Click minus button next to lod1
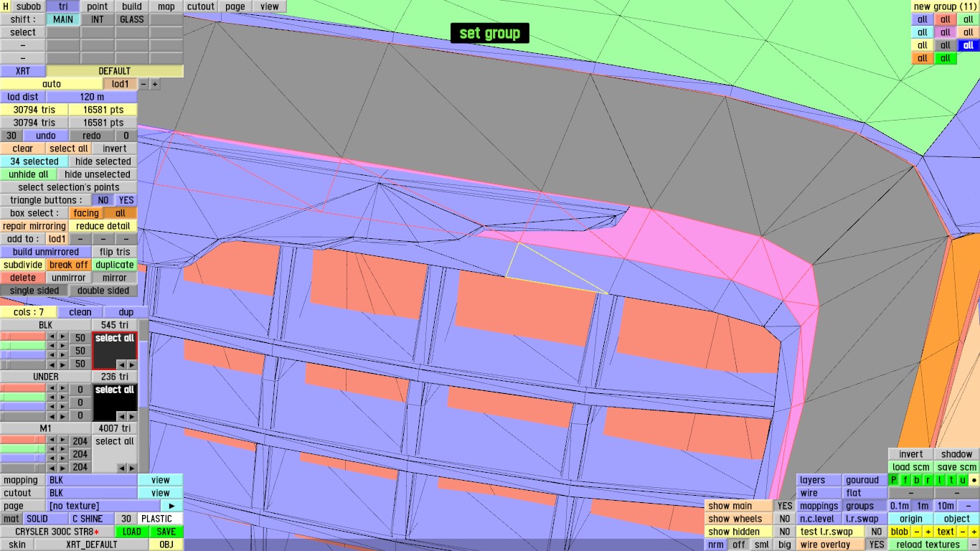This screenshot has width=980, height=551. (143, 84)
